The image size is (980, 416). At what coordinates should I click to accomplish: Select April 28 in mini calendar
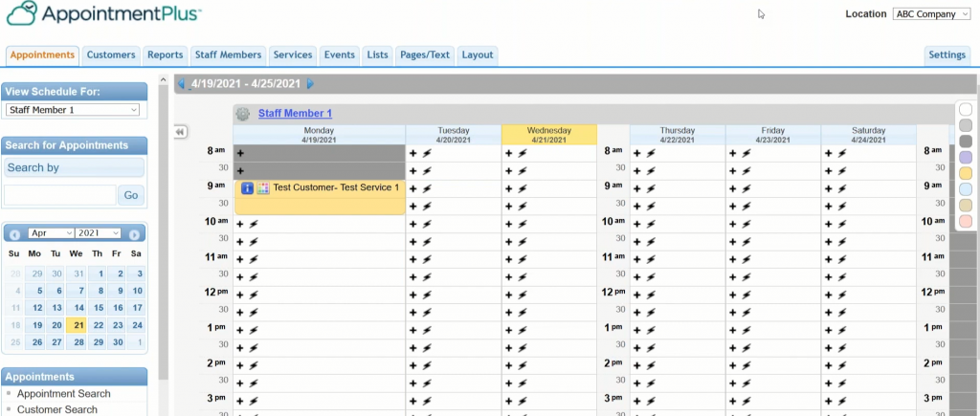78,342
